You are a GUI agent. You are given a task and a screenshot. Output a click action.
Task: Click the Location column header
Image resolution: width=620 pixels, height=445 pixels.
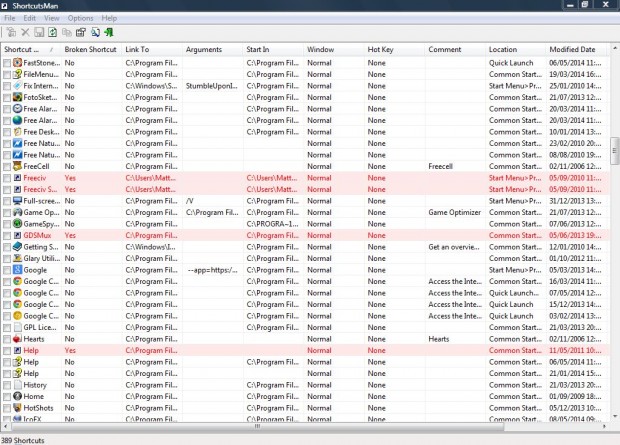tap(516, 49)
